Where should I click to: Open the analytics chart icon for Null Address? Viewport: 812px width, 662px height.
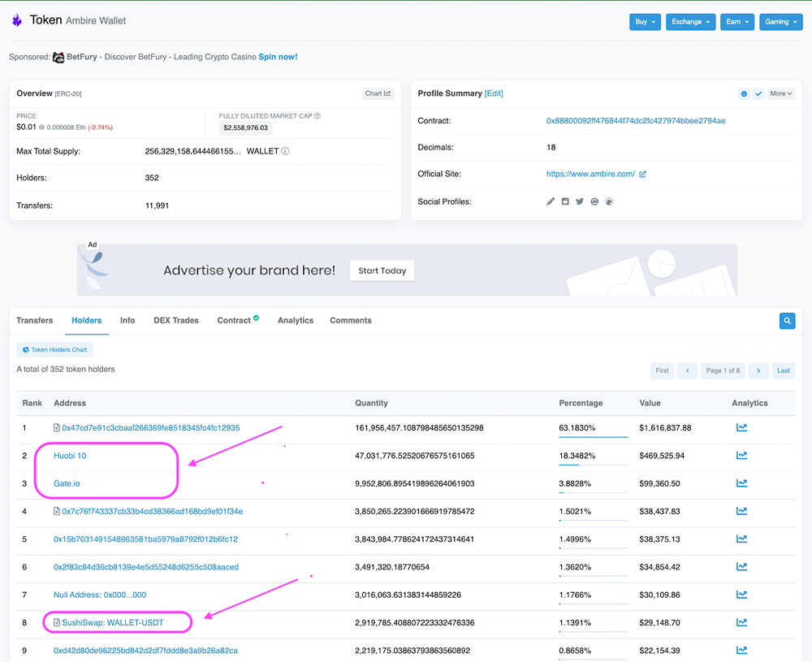tap(741, 595)
